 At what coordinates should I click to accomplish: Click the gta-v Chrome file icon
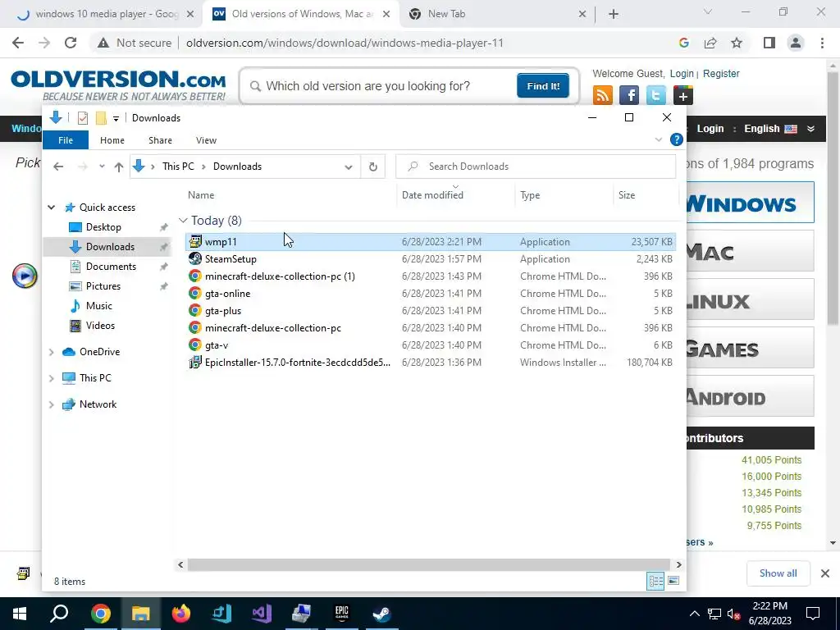coord(195,345)
